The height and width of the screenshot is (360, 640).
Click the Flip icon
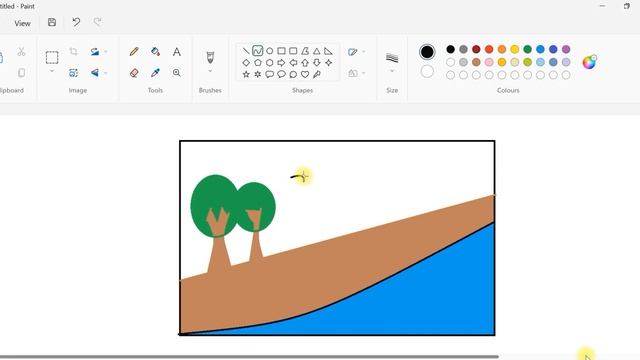coord(95,73)
